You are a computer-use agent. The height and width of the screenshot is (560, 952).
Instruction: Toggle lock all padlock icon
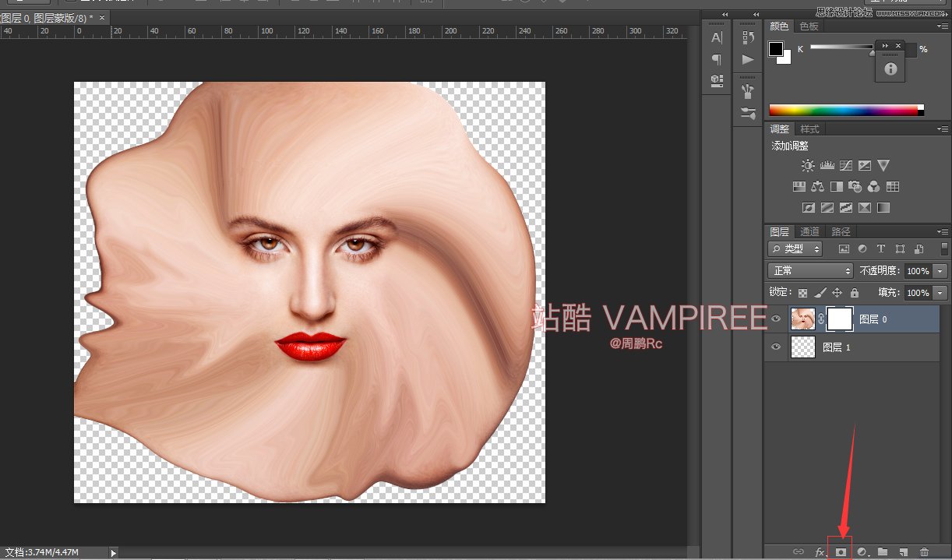click(855, 293)
